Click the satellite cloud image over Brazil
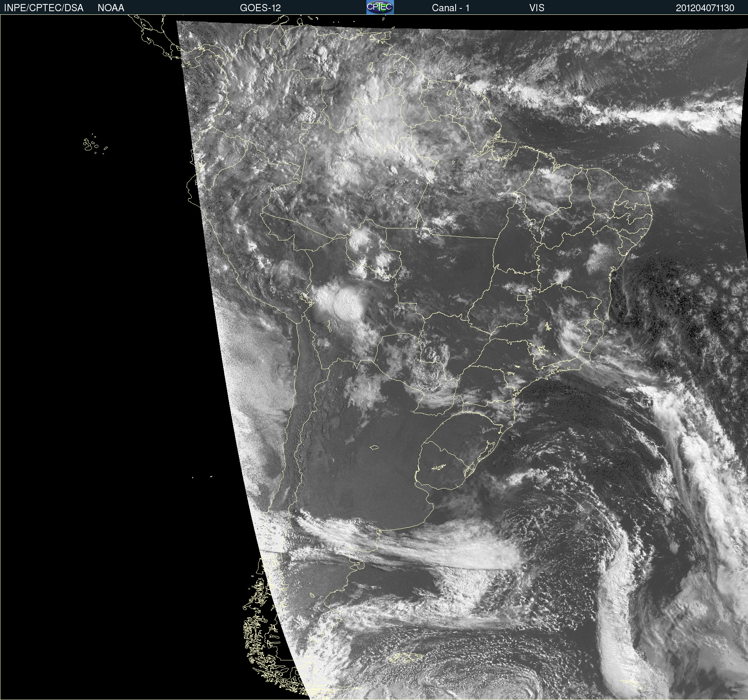The width and height of the screenshot is (748, 700). click(x=374, y=357)
